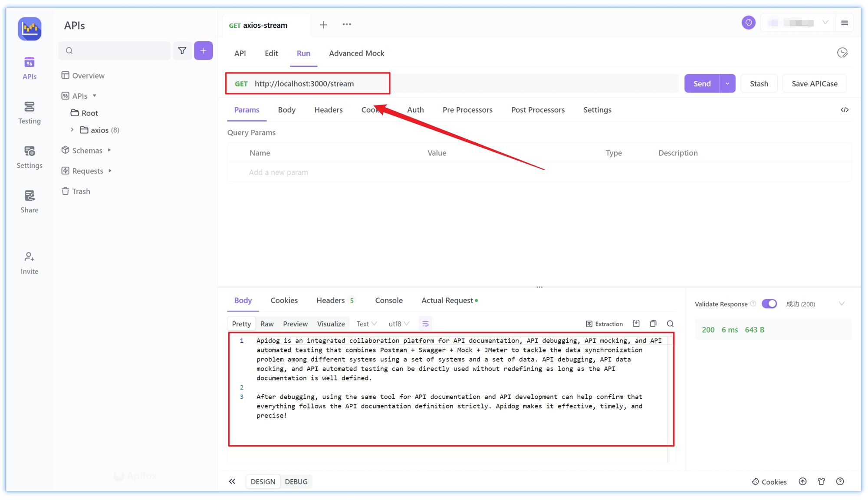Screen dimensions: 868x500
Task: Copy the response body
Action: (x=653, y=323)
